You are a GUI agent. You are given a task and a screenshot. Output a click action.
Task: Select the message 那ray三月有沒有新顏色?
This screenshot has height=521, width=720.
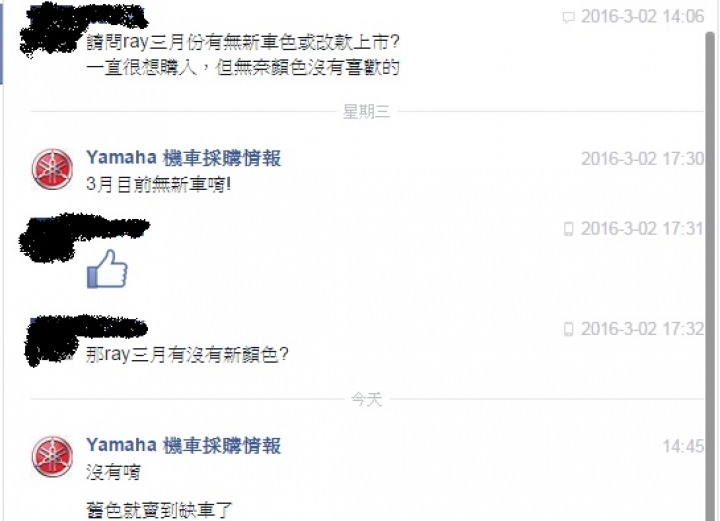pyautogui.click(x=187, y=355)
